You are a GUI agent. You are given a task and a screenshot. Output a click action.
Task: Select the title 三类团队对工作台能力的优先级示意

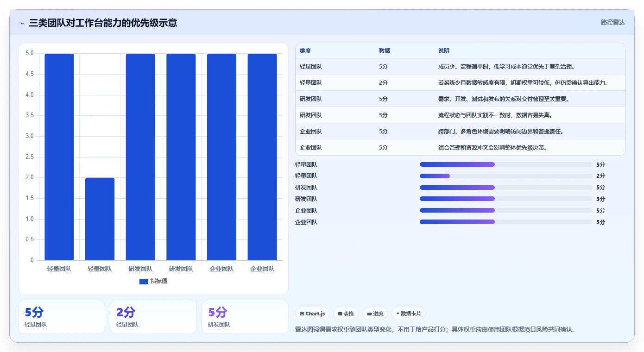pos(103,23)
